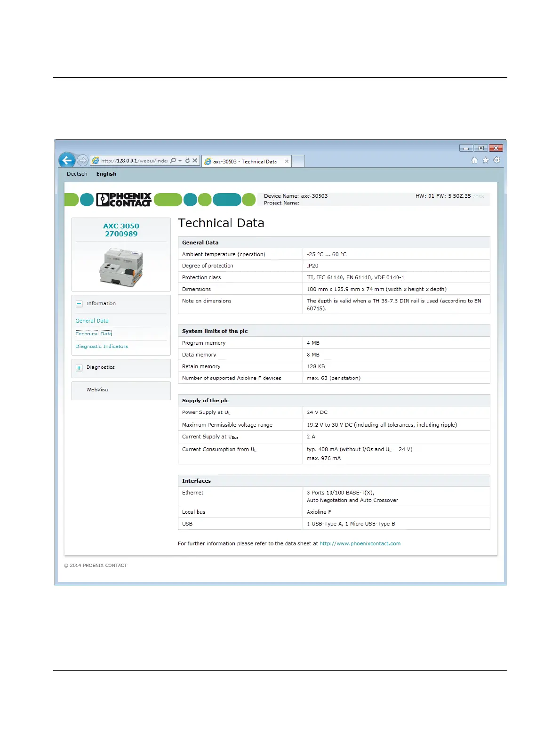
Task: Open Diagnostic Indicators in sidebar
Action: coord(102,346)
